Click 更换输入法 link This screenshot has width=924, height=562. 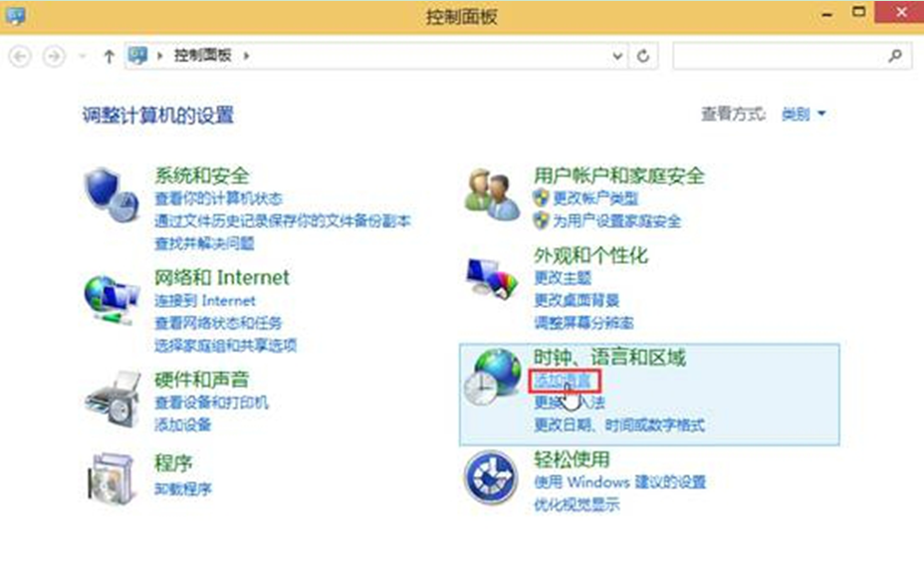pyautogui.click(x=570, y=403)
